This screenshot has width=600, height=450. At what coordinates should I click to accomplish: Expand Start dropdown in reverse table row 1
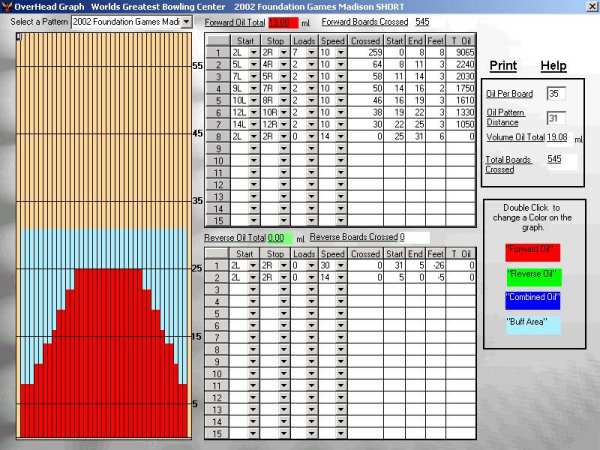[x=252, y=266]
